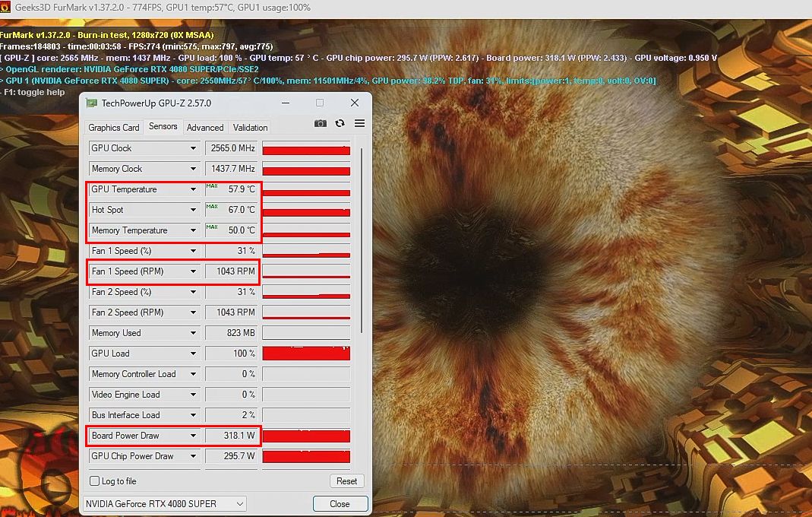This screenshot has width=812, height=517.
Task: Click the Close button in GPU-Z
Action: (x=340, y=503)
